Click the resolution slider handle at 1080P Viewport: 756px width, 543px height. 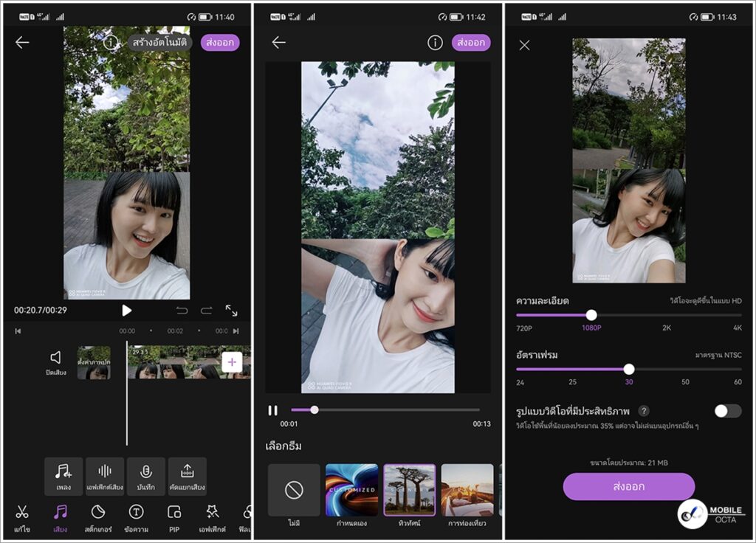coord(591,315)
